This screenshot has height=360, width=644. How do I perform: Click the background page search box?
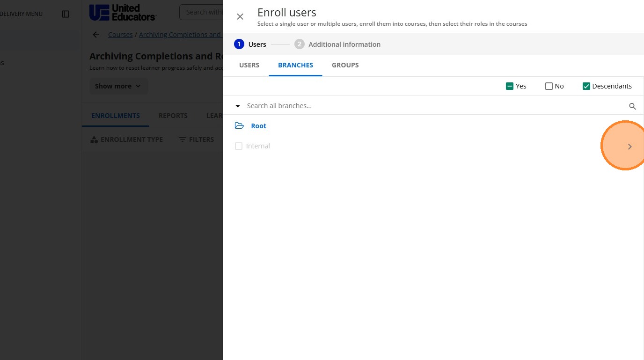(201, 12)
